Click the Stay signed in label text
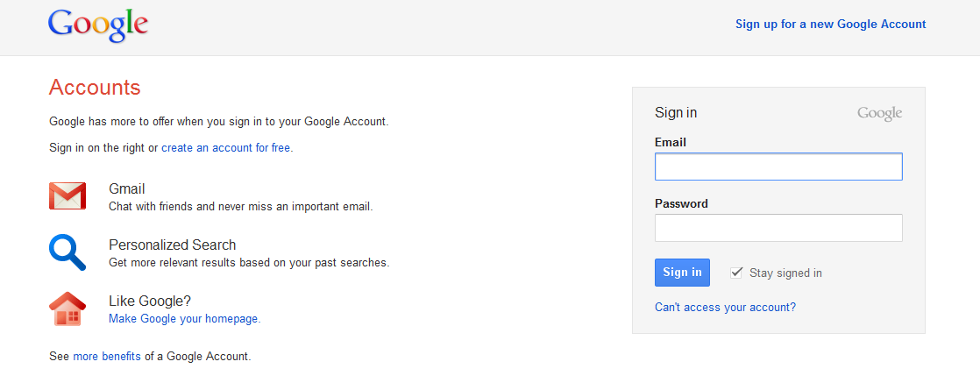This screenshot has width=980, height=376. click(785, 273)
